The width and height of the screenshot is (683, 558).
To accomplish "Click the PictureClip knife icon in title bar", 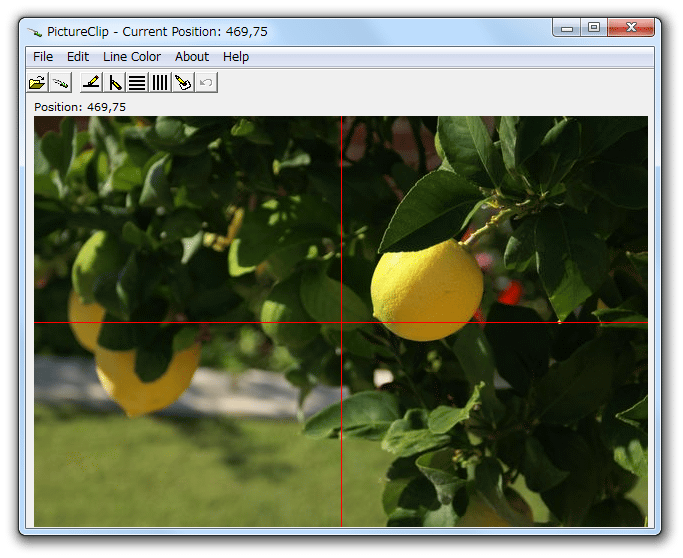I will click(34, 32).
